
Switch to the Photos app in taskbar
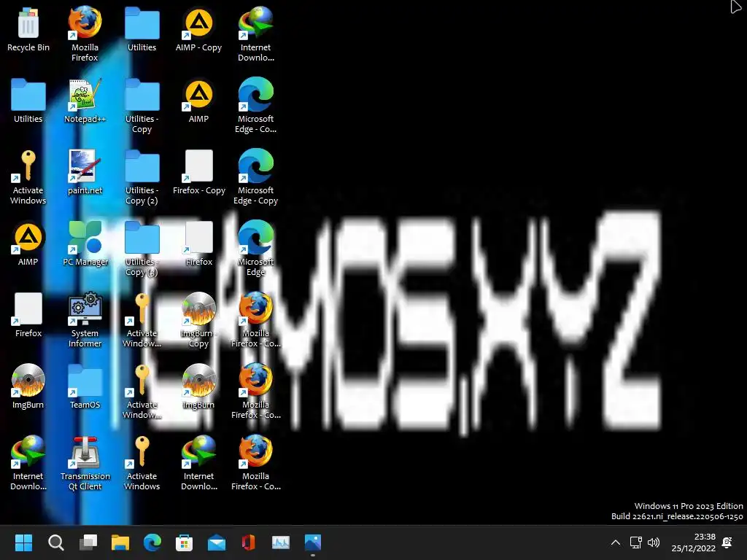[x=313, y=542]
